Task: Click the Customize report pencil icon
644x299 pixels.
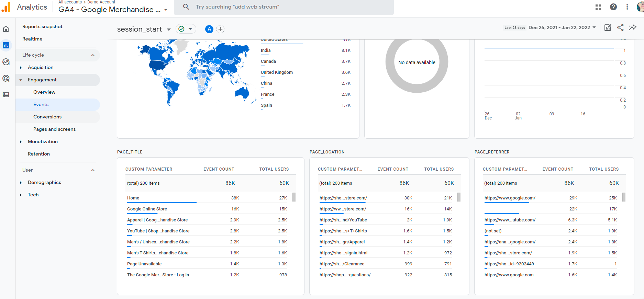Action: [608, 27]
